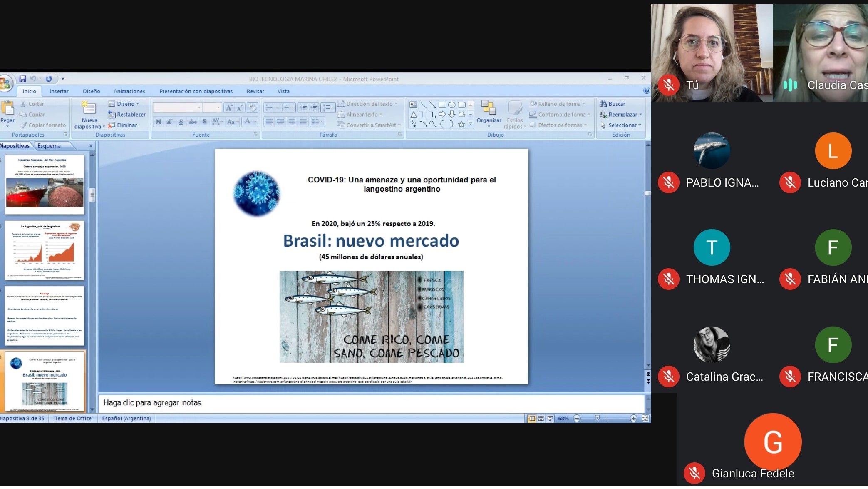868x489 pixels.
Task: Click Eliminar to delete slide
Action: (x=126, y=125)
